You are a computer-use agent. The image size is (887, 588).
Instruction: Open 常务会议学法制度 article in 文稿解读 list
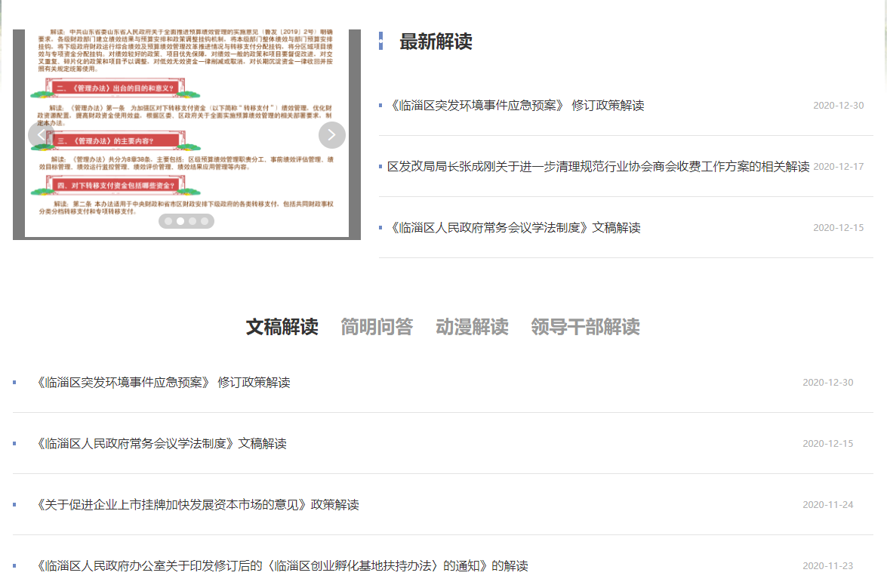162,444
